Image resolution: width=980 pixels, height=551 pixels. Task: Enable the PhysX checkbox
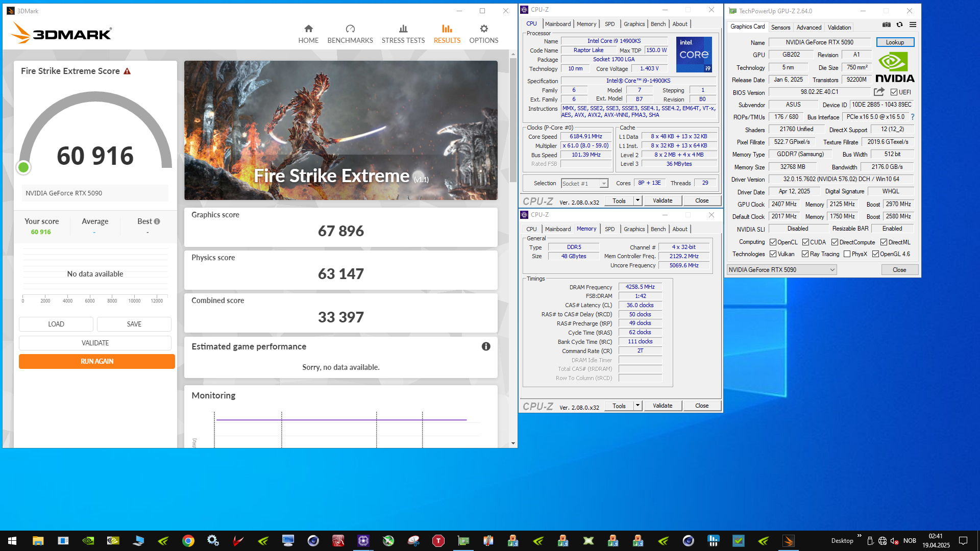point(847,254)
